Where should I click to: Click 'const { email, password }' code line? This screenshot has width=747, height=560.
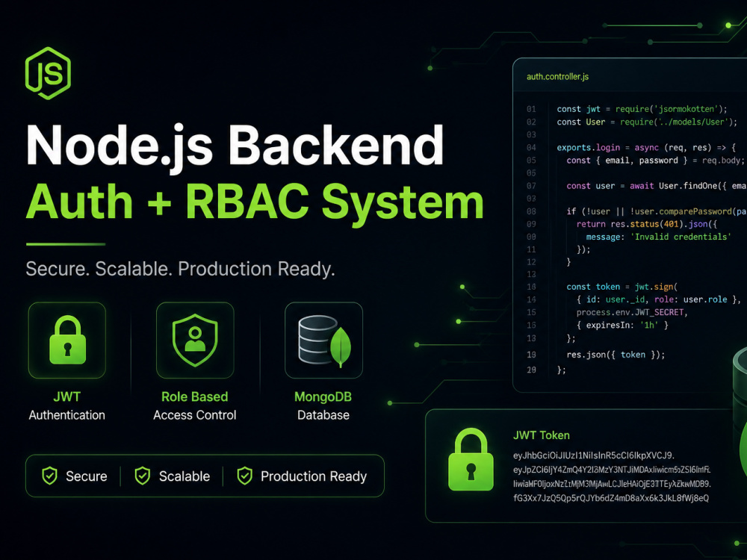pyautogui.click(x=655, y=161)
